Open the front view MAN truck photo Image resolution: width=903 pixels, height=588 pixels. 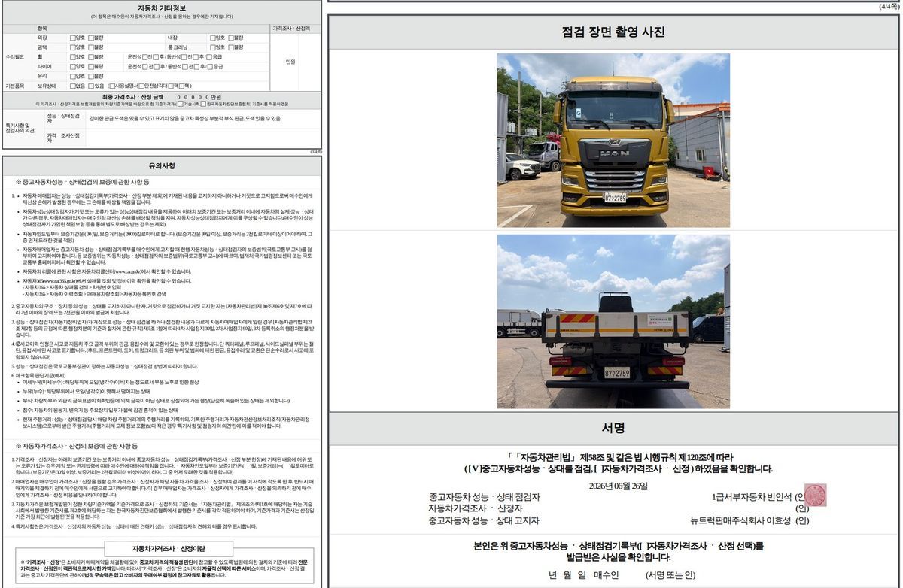[x=613, y=140]
